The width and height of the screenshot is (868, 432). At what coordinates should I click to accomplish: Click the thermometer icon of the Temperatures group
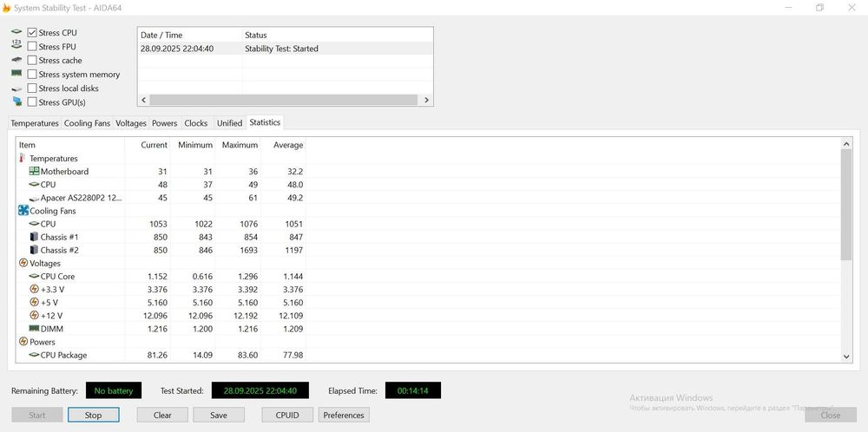pos(23,158)
